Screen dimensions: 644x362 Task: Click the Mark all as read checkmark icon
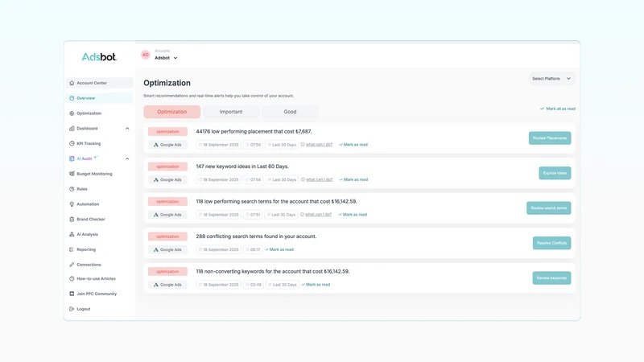542,109
